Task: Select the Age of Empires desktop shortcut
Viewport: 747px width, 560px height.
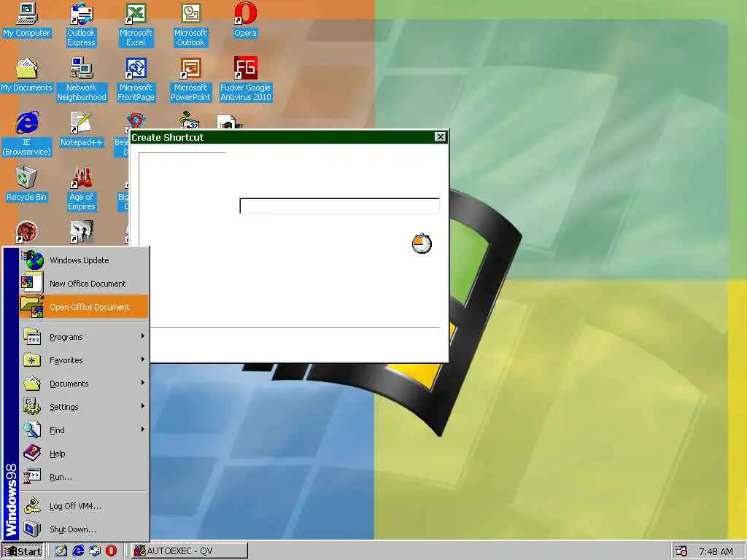Action: click(x=82, y=189)
